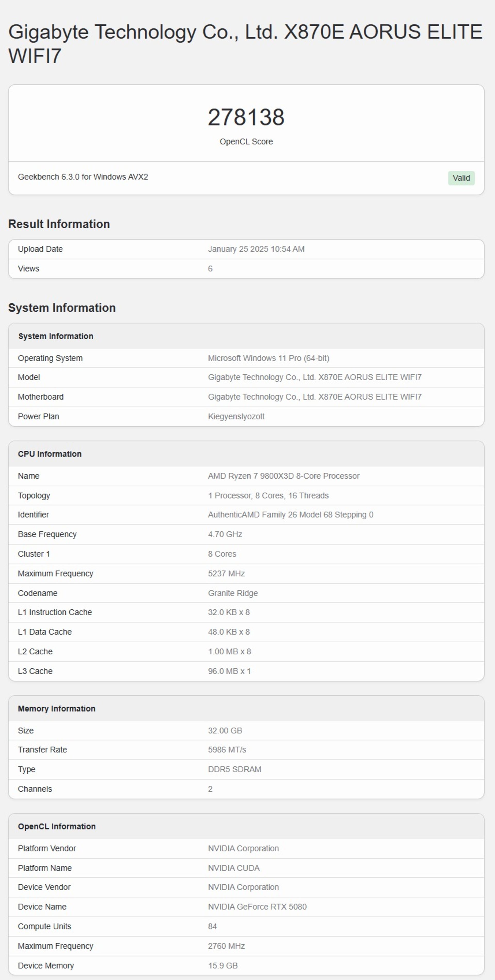
Task: Click the Result Information heading
Action: (59, 224)
